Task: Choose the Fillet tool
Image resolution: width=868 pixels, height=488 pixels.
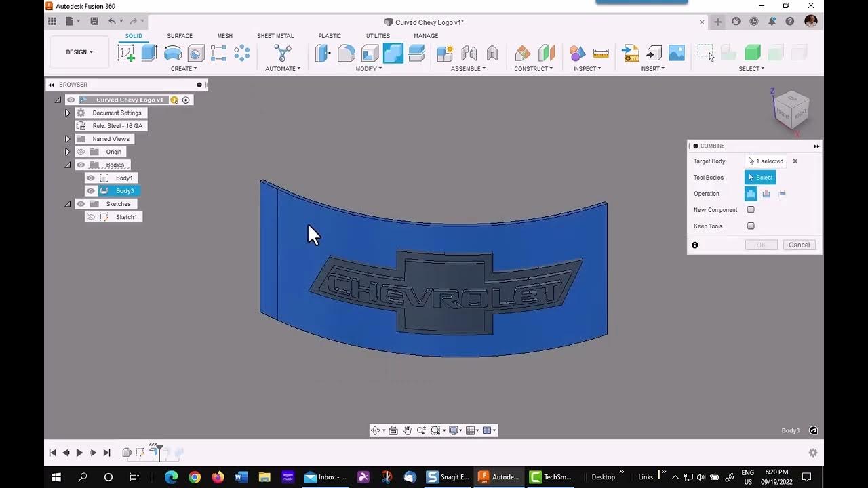Action: 347,53
